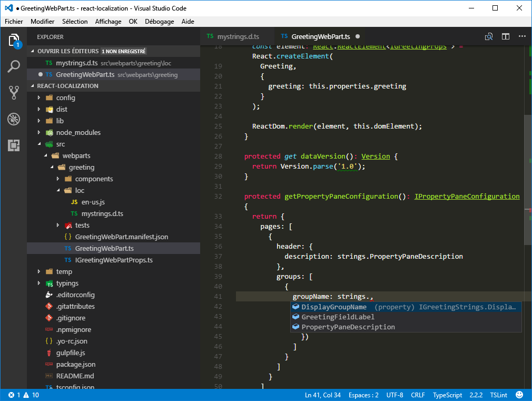
Task: Send feedback via the smiley status bar icon
Action: click(x=519, y=394)
